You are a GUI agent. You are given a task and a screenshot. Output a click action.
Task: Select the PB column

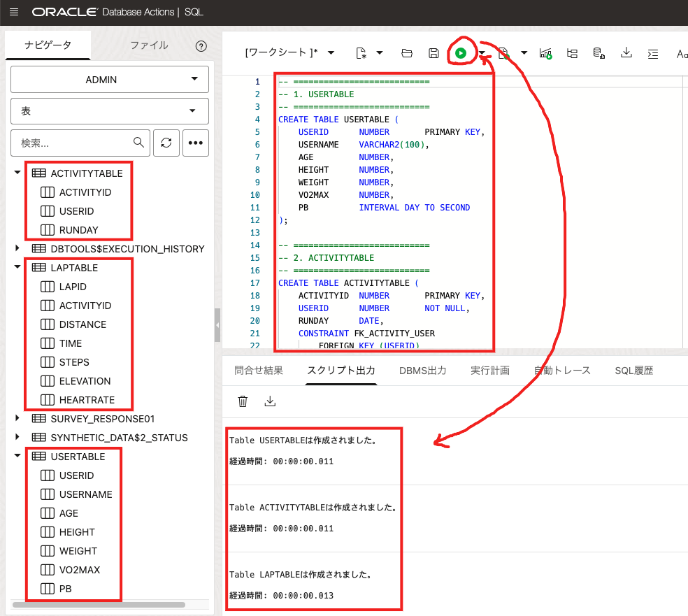(x=66, y=589)
